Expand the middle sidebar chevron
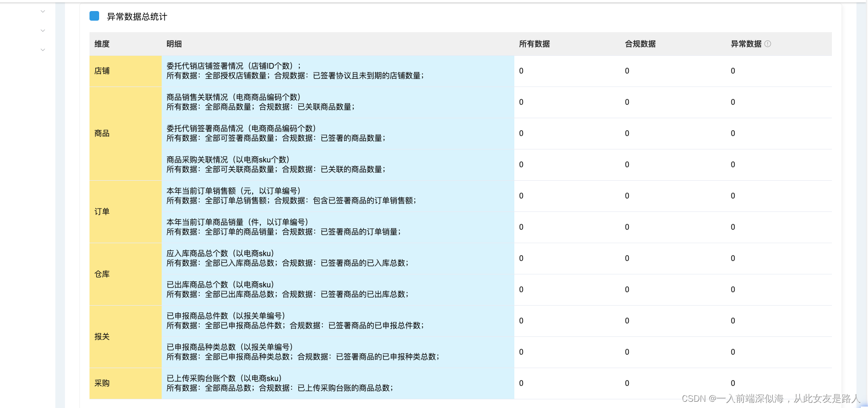This screenshot has height=408, width=868. [x=43, y=30]
